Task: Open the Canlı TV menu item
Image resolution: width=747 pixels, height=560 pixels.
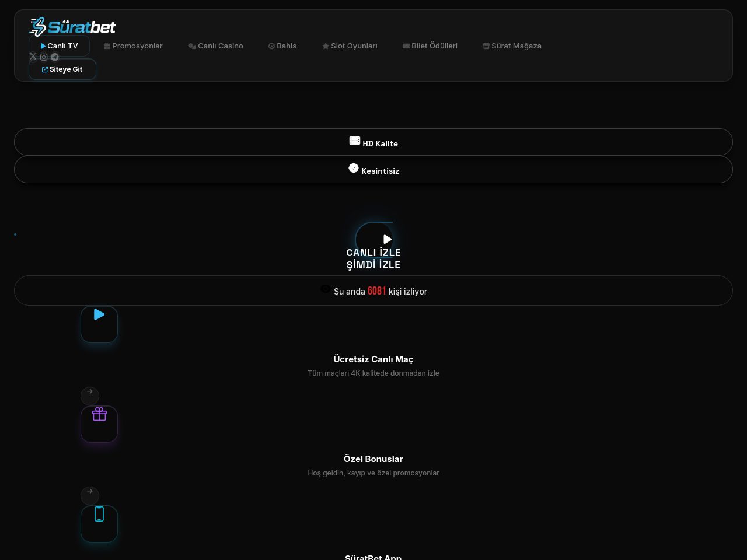Action: coord(59,45)
